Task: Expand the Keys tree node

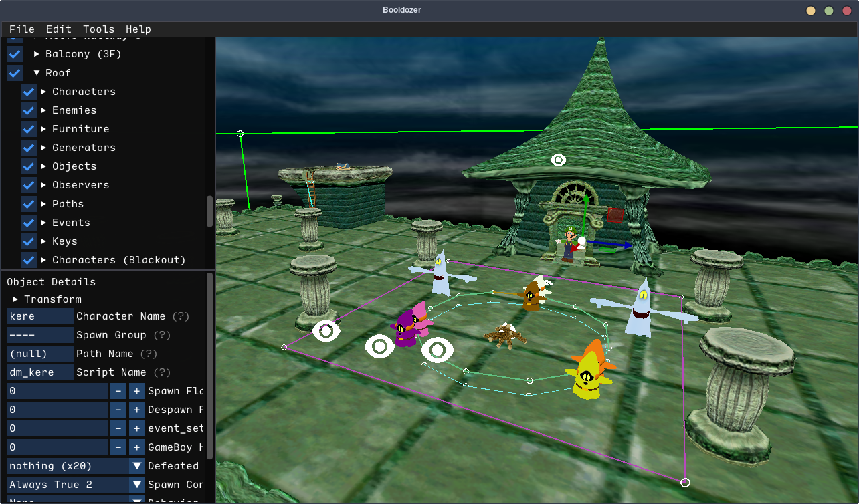Action: (x=43, y=241)
